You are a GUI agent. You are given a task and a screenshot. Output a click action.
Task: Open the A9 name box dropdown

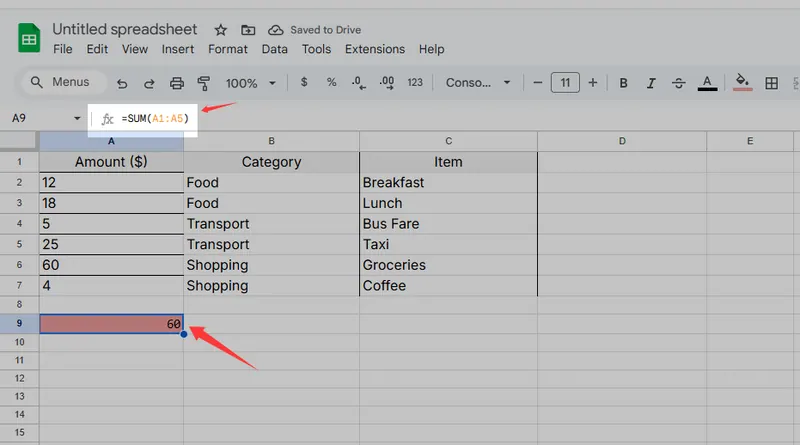pyautogui.click(x=78, y=118)
